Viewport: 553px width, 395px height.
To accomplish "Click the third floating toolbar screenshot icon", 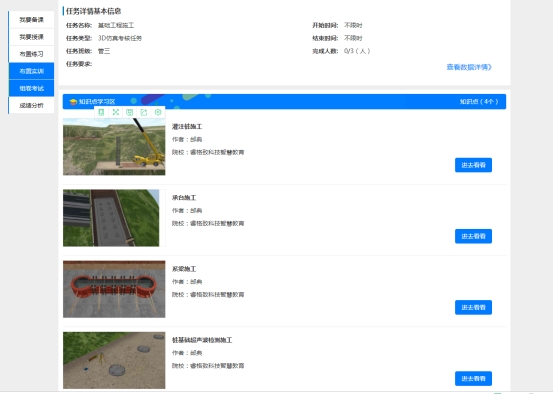I will point(129,112).
